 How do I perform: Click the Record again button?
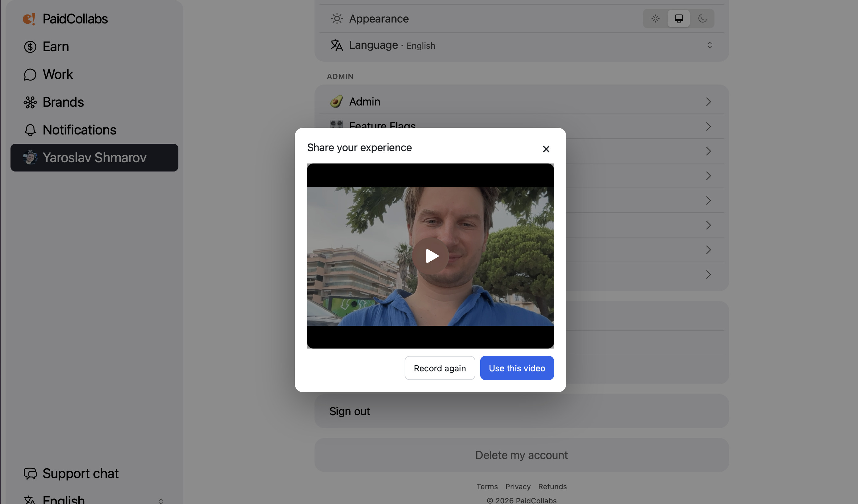pos(439,368)
